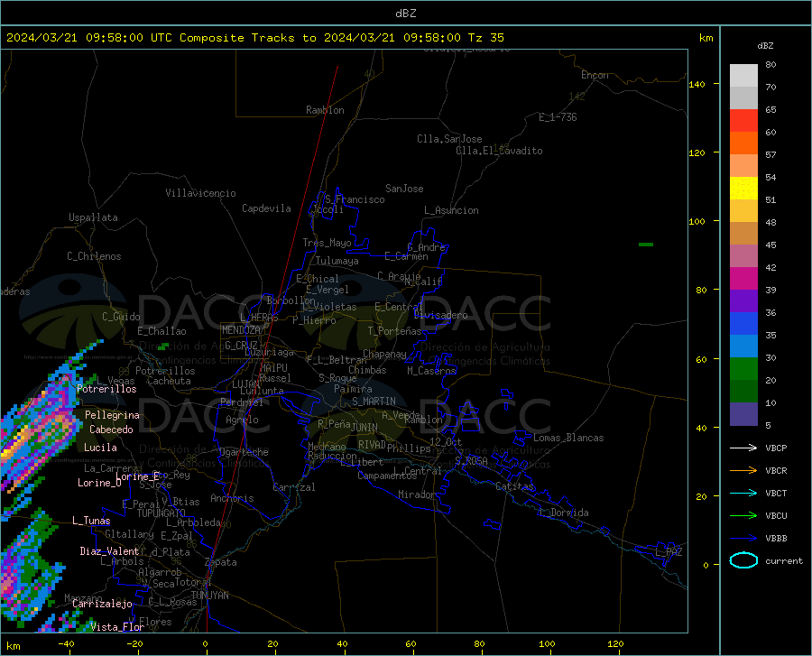Select the magenta 39-42 dBZ legend swatch
The height and width of the screenshot is (656, 812).
click(743, 279)
